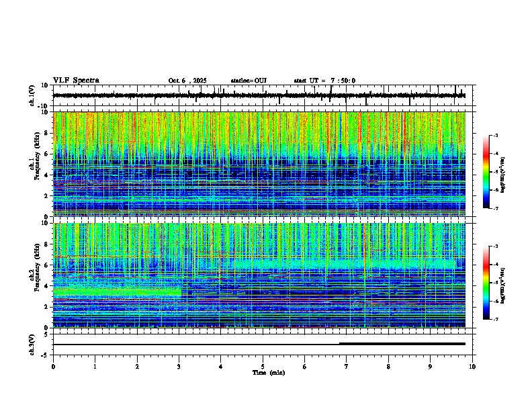Click inside the ch.1 spectrogram panel
532x411 pixels.
[x=259, y=164]
